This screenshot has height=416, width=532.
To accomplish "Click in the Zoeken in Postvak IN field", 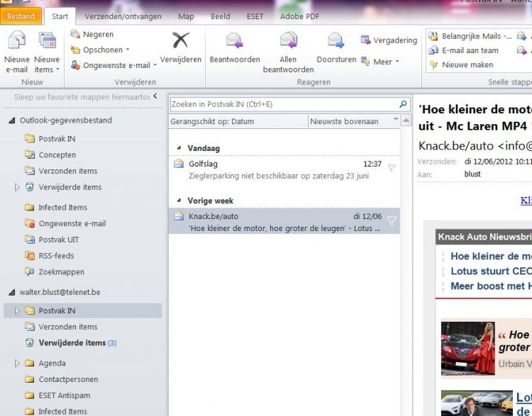I will (x=282, y=104).
